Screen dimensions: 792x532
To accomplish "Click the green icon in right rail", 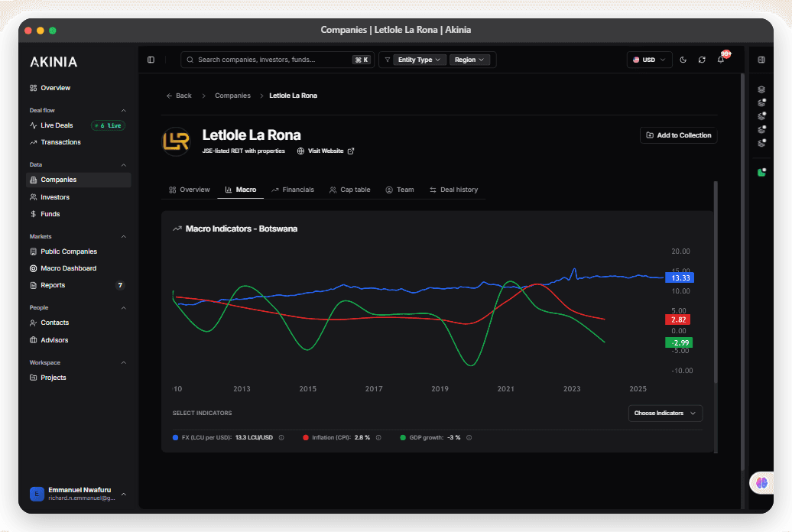I will click(x=761, y=172).
